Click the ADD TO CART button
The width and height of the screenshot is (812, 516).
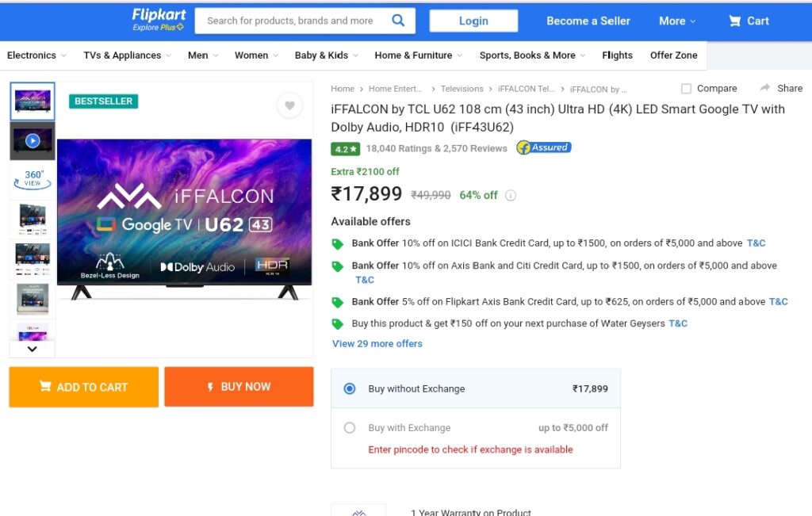click(84, 387)
